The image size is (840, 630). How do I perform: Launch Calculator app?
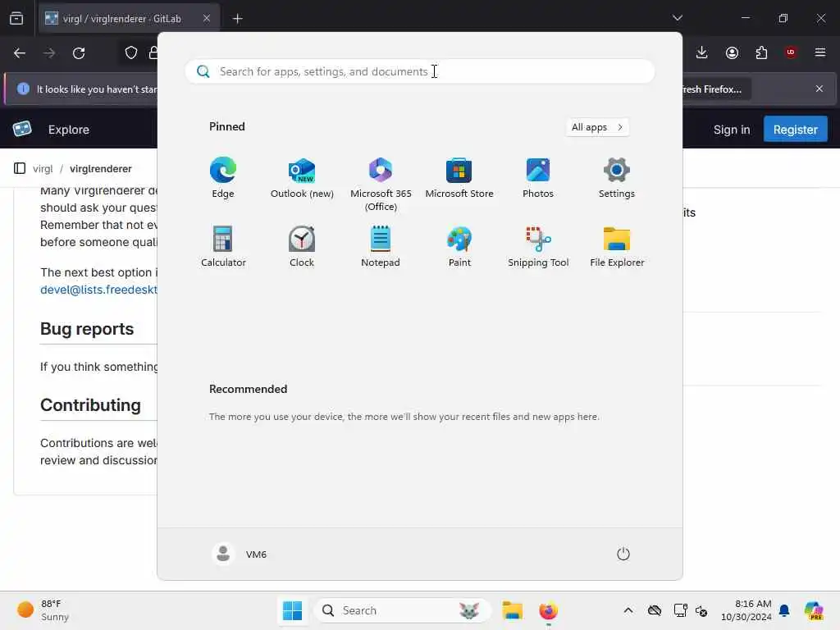coord(223,246)
